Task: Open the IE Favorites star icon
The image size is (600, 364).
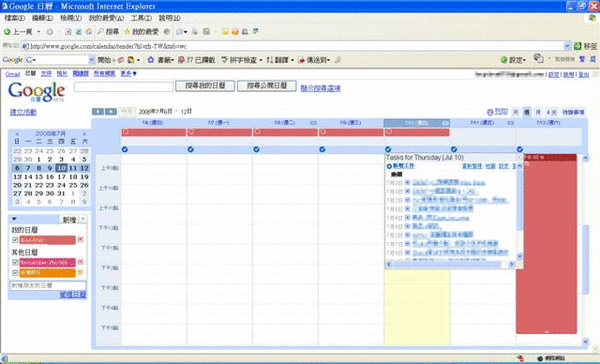Action: (127, 32)
